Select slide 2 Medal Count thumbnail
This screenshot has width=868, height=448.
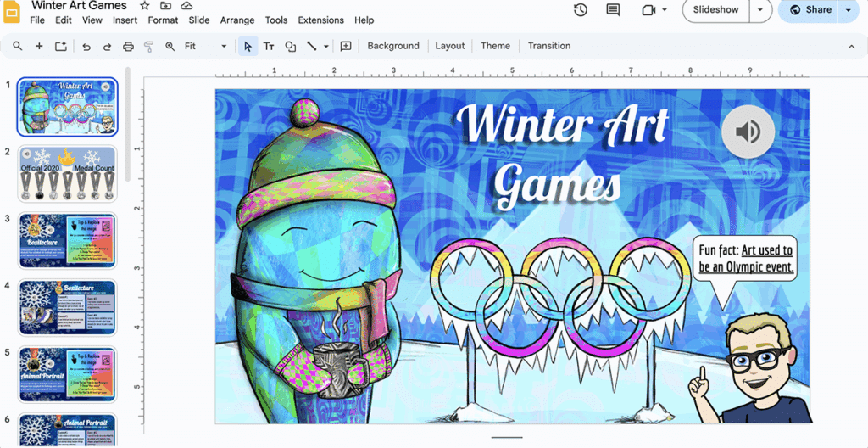68,174
